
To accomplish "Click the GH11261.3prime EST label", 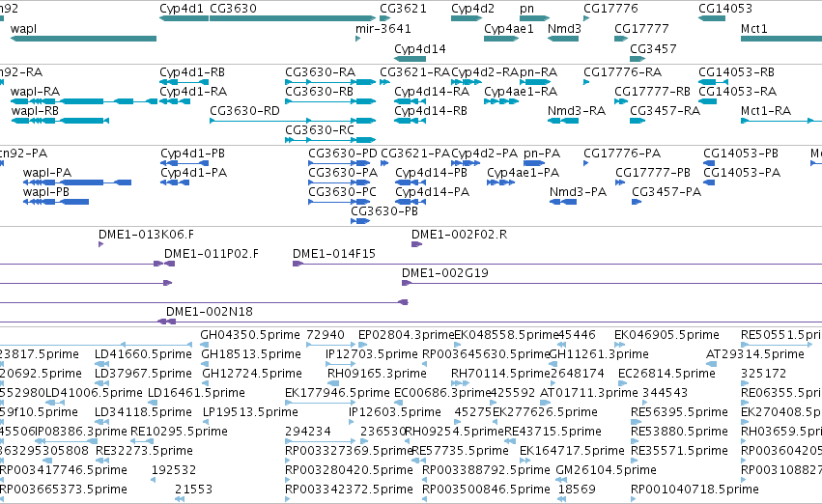I will click(599, 354).
